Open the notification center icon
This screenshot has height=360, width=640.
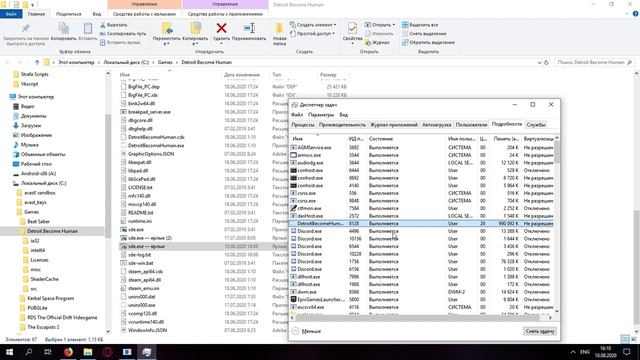click(x=627, y=352)
